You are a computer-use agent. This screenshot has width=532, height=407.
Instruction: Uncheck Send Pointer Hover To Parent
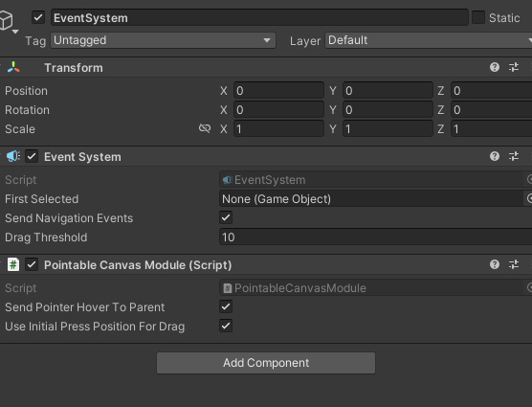click(226, 306)
